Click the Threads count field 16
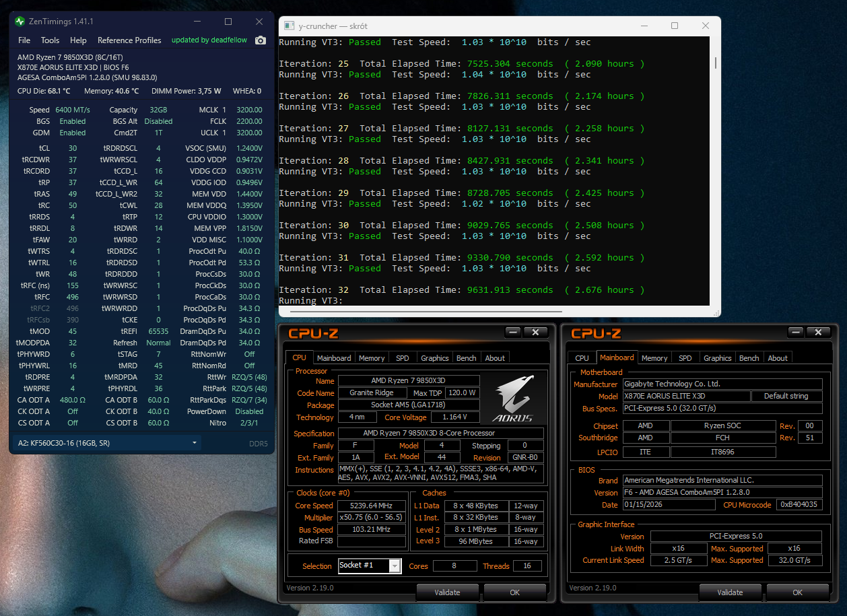Viewport: 847px width, 616px height. pyautogui.click(x=527, y=566)
